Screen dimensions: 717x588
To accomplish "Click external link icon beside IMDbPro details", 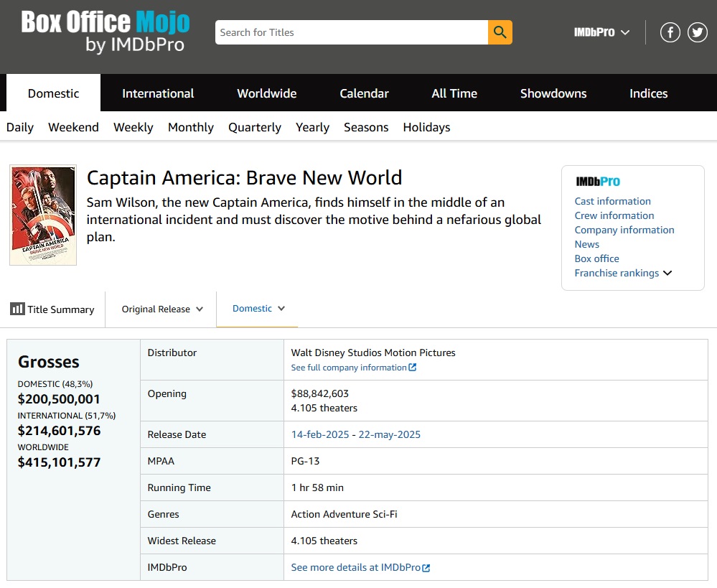I will (426, 568).
